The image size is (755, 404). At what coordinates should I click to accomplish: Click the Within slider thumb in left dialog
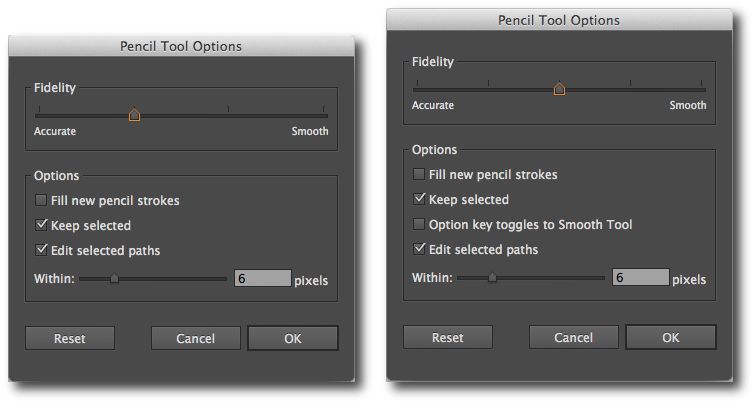(114, 279)
